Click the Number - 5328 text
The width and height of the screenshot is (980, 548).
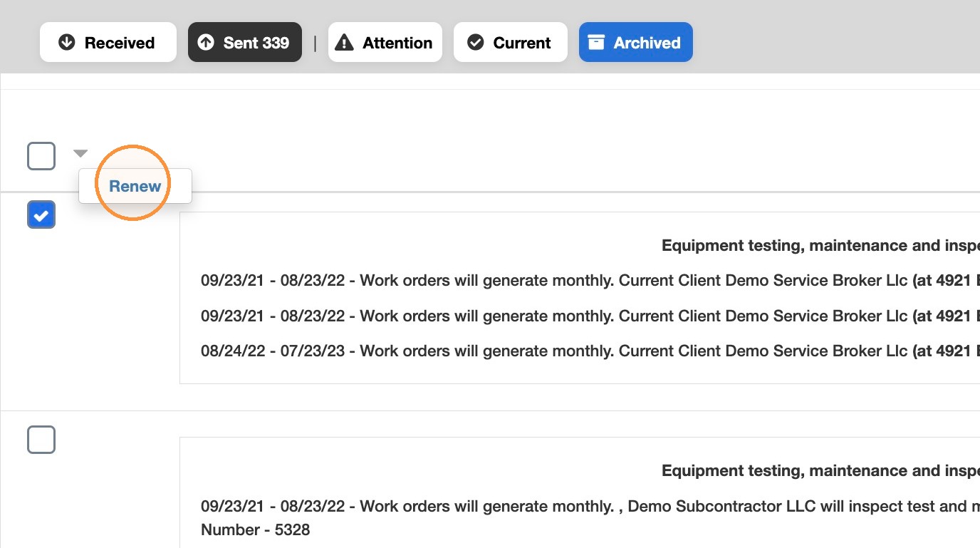pos(256,530)
